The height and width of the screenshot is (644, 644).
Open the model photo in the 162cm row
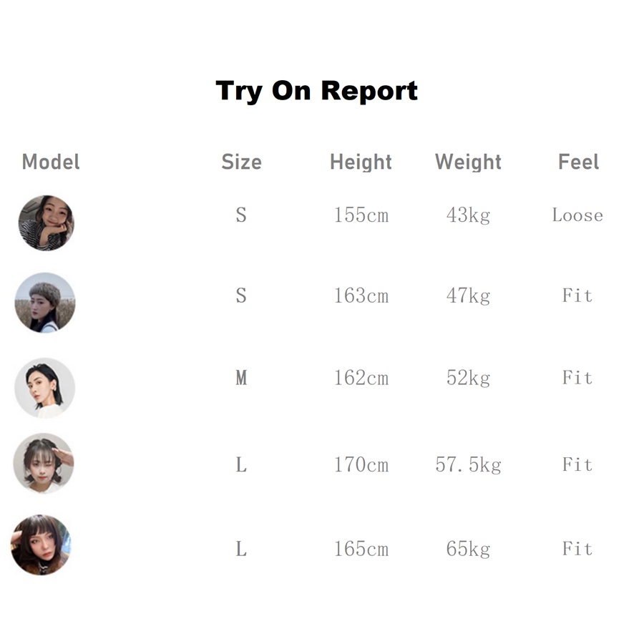45,388
